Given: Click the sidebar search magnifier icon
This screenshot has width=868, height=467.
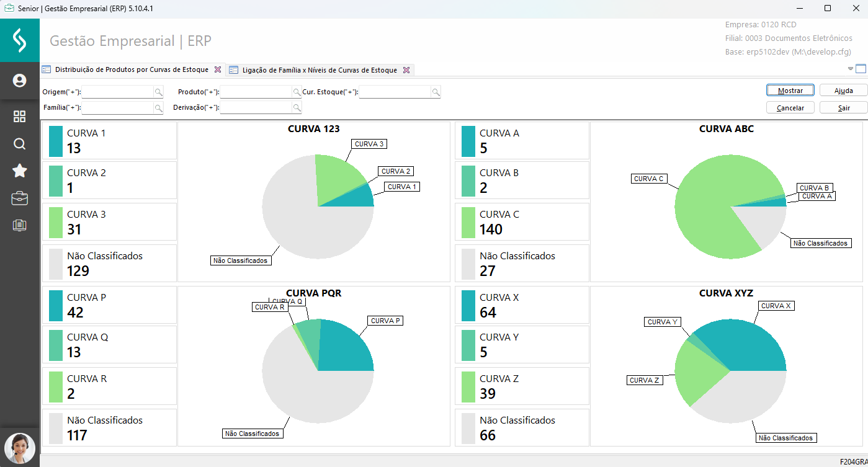Looking at the screenshot, I should (19, 144).
